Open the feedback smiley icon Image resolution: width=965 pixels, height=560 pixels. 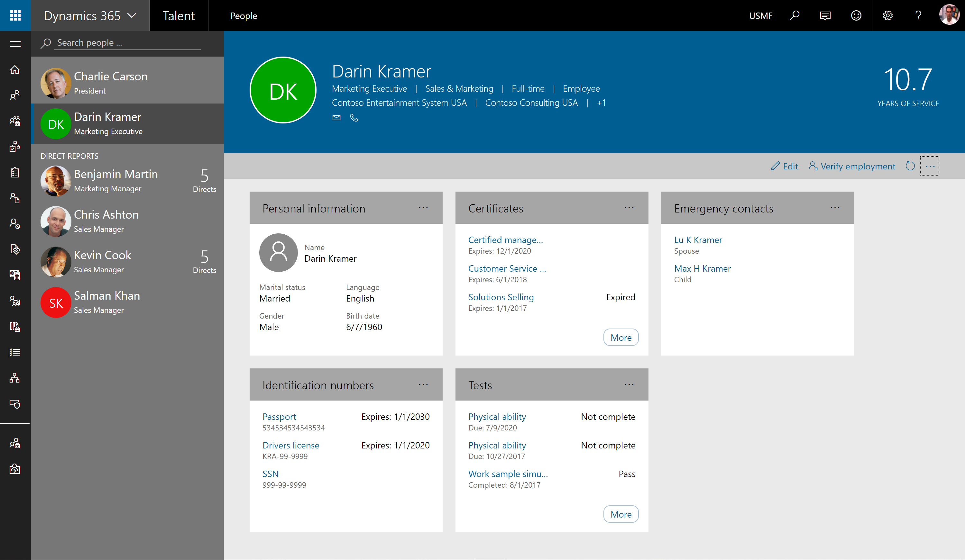(x=856, y=15)
